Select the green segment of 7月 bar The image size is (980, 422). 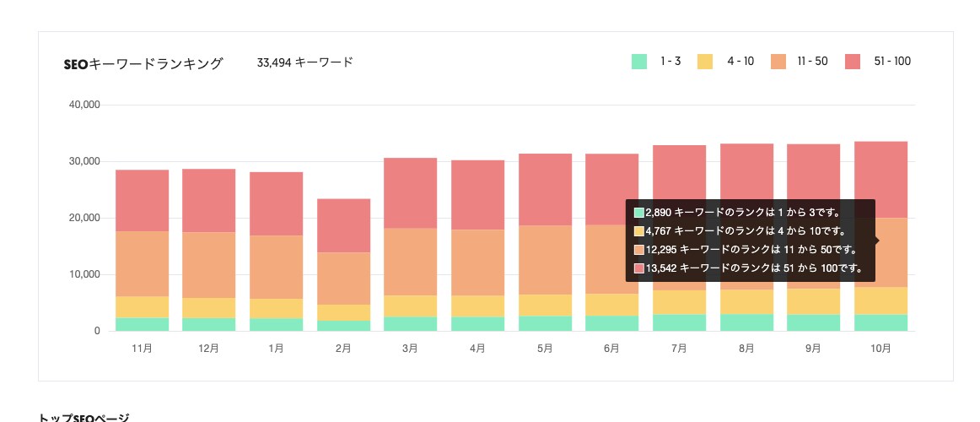pyautogui.click(x=680, y=322)
